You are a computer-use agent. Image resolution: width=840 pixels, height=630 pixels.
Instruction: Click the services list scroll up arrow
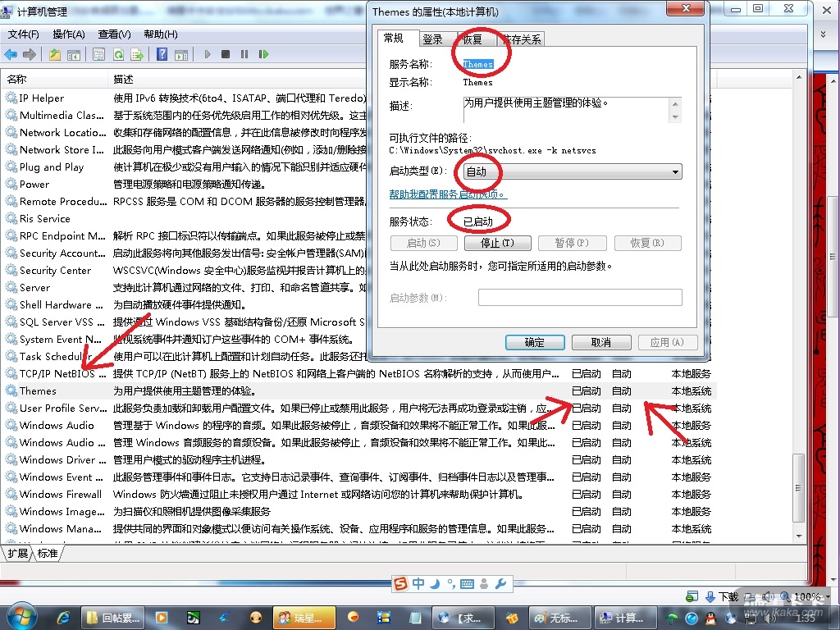(x=799, y=78)
